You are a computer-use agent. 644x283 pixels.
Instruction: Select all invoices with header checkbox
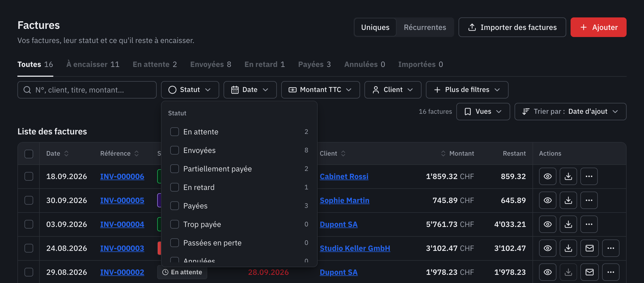(29, 154)
